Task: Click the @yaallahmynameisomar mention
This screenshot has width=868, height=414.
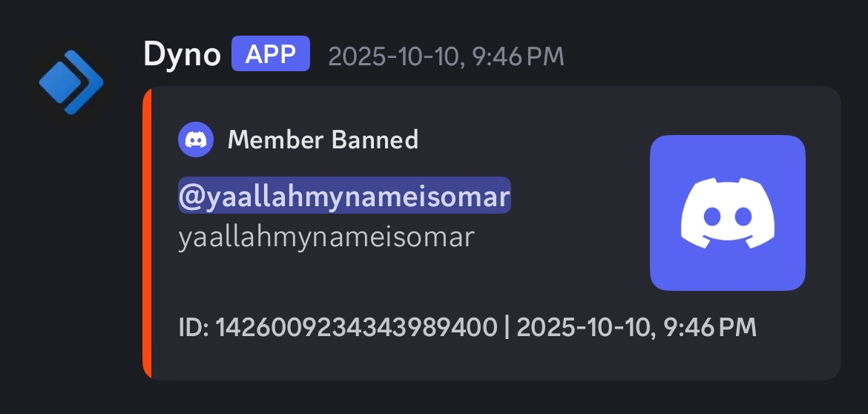Action: point(344,196)
